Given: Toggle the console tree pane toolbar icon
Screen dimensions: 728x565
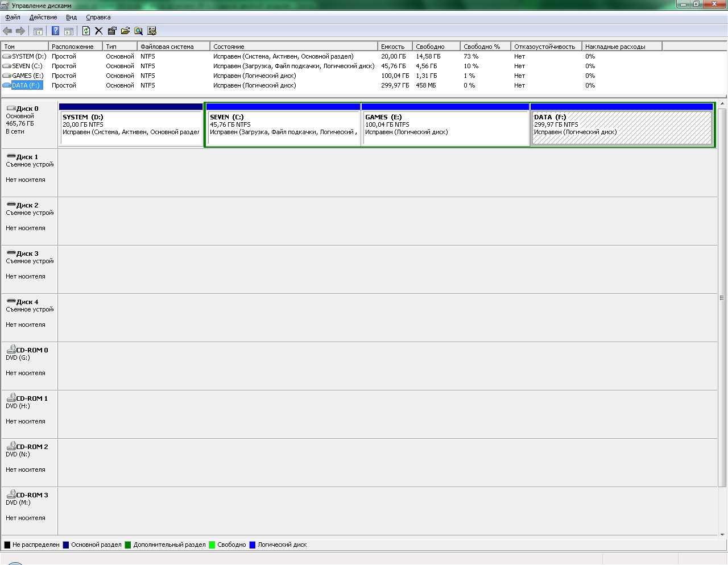Looking at the screenshot, I should coord(38,31).
